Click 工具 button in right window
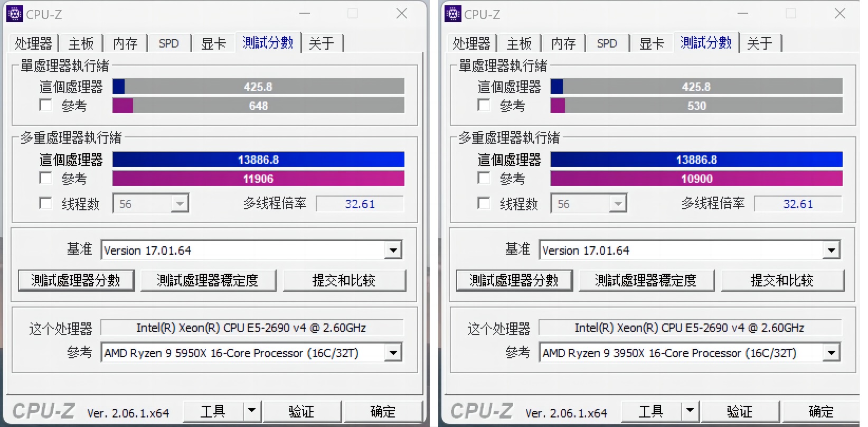 [652, 411]
